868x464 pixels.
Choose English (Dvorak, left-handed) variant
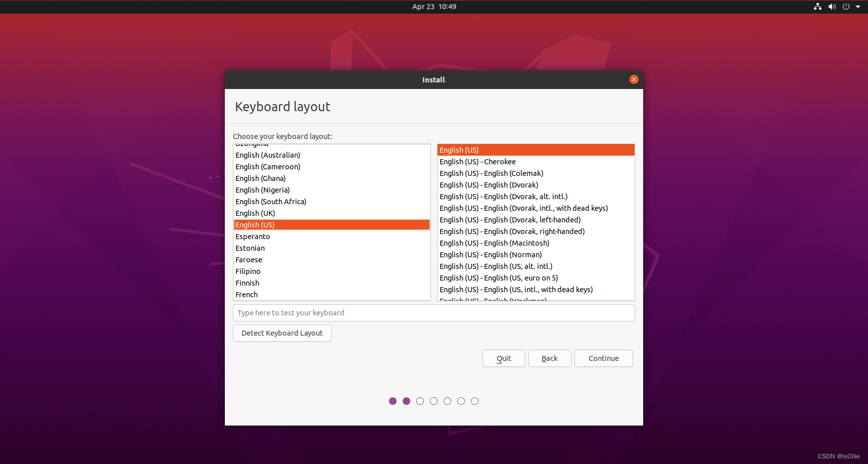(x=536, y=220)
